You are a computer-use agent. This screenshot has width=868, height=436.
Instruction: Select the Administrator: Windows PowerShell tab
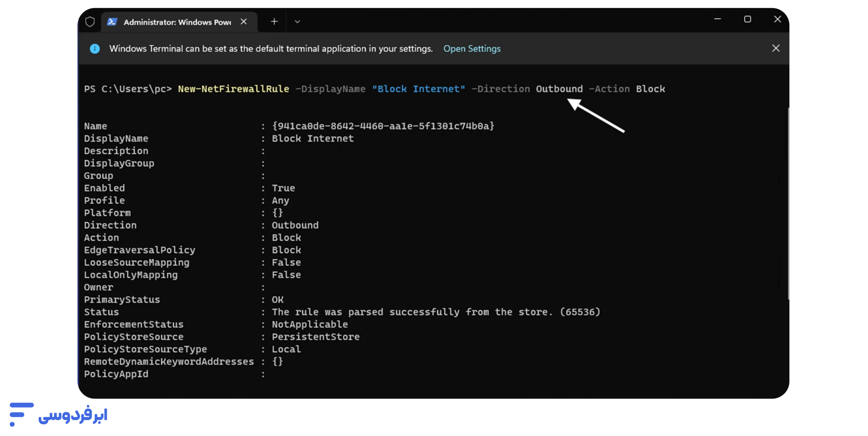(177, 22)
